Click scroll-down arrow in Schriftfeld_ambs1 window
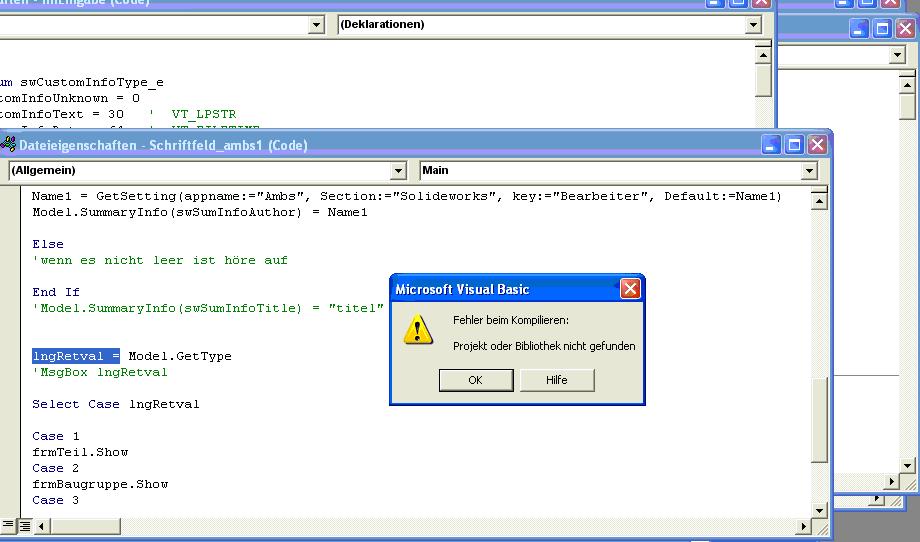The image size is (920, 542). (x=819, y=510)
